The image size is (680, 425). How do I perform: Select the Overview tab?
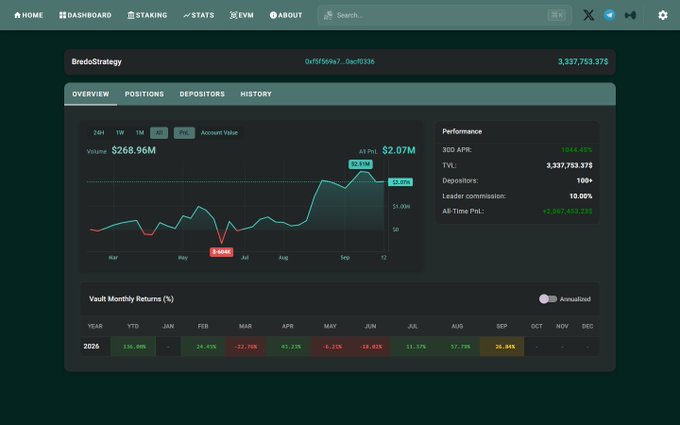[91, 94]
